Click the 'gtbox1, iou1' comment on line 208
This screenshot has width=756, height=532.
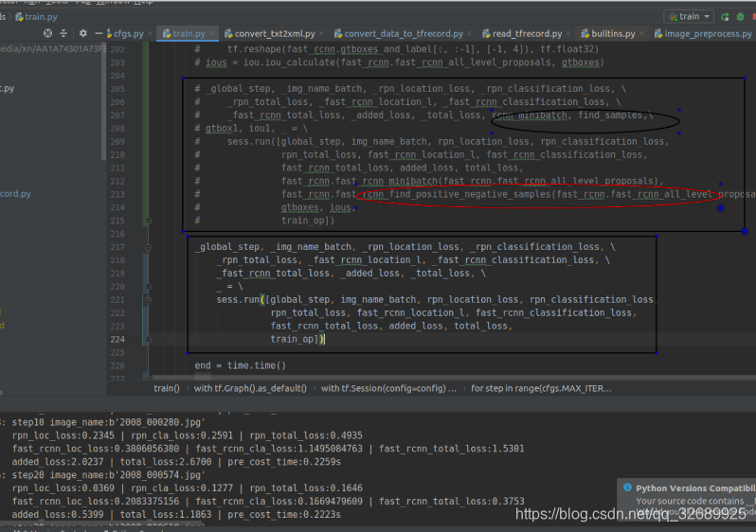point(240,129)
